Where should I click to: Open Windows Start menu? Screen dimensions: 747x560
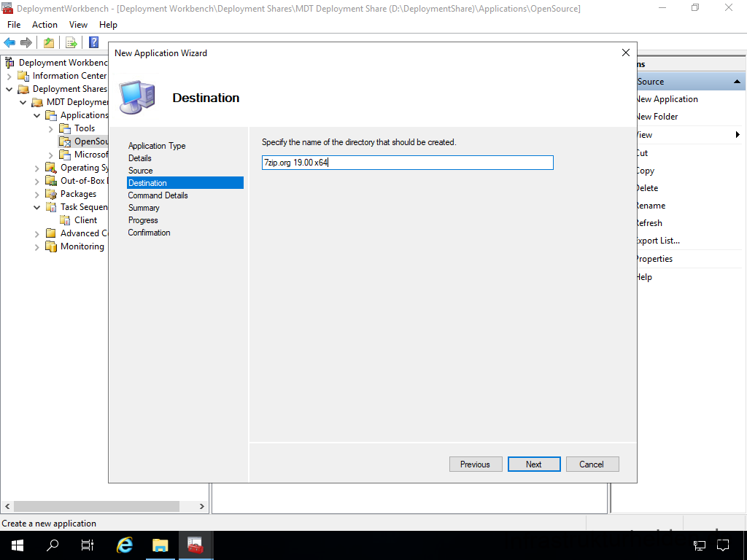18,545
